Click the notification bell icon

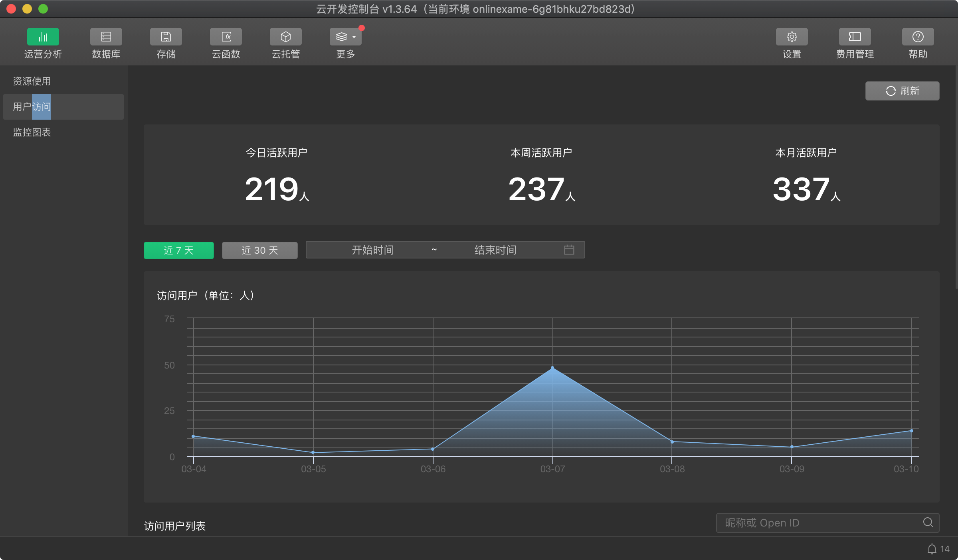pos(932,549)
